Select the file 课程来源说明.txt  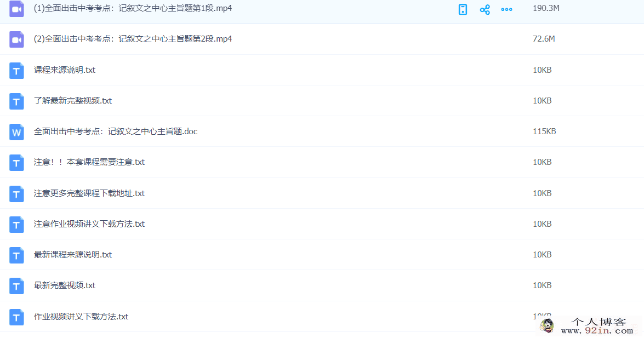[65, 70]
